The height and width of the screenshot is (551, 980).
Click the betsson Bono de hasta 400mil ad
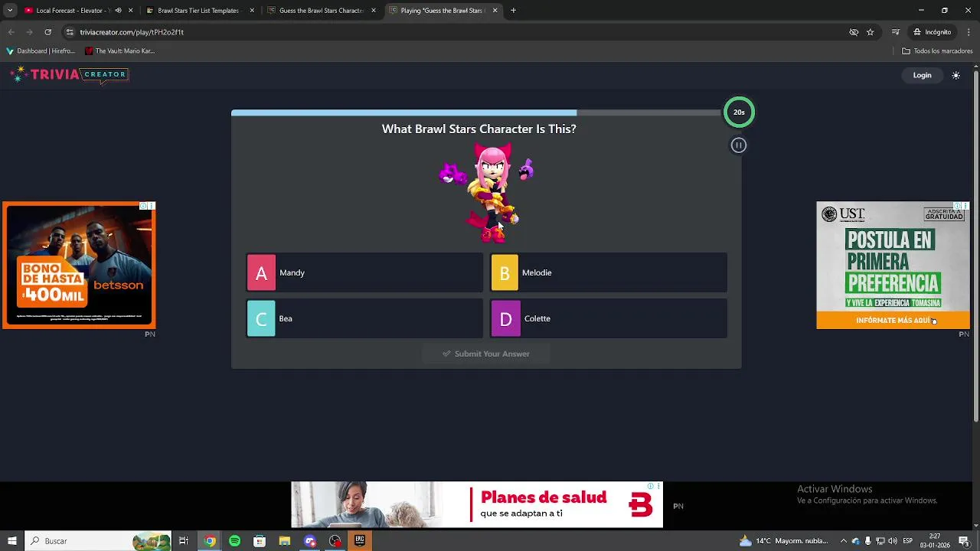[x=79, y=265]
